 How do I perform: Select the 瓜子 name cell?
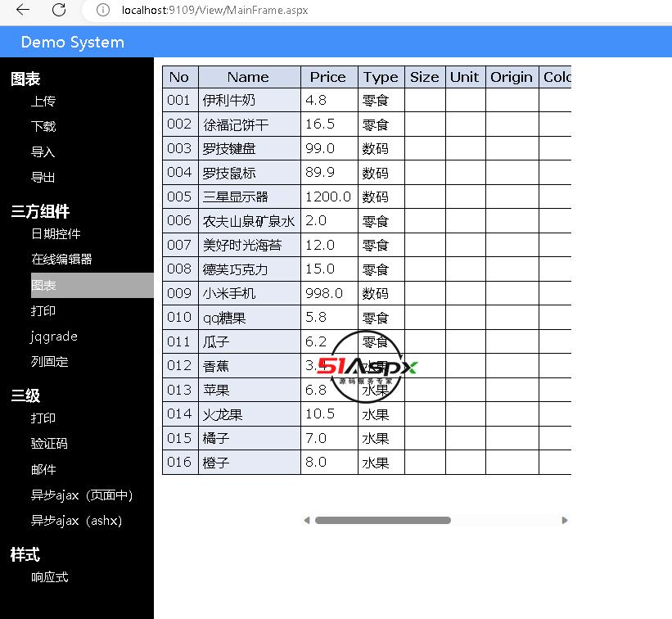(x=249, y=341)
